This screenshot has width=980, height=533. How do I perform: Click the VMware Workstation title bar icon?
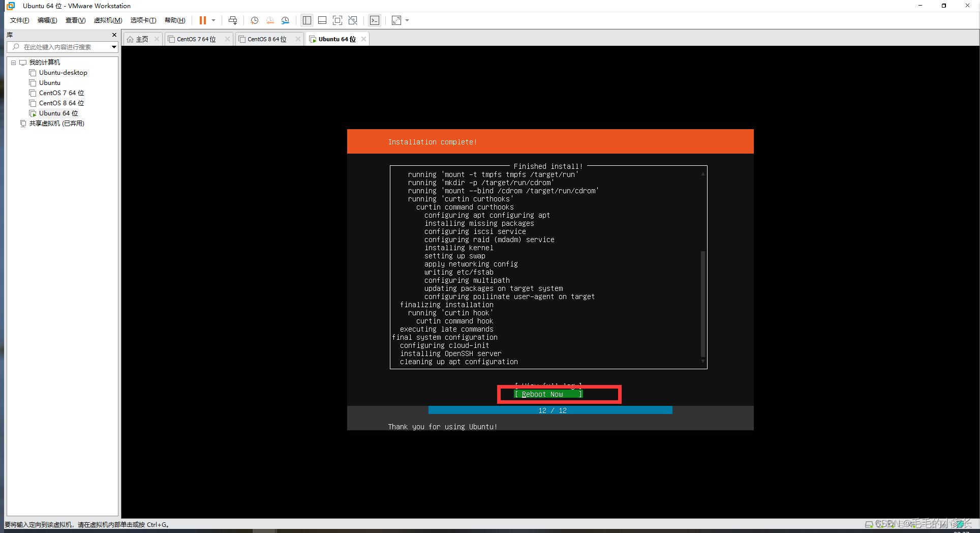11,6
